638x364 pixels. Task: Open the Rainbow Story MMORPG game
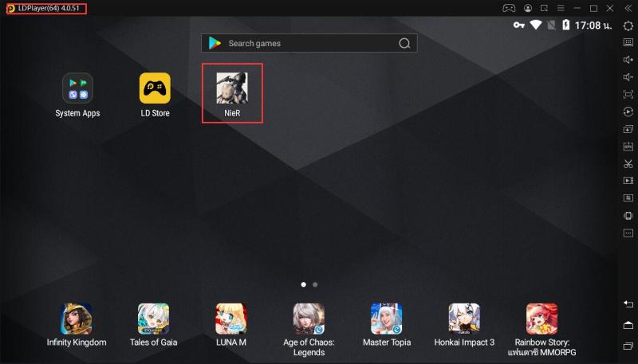542,330
